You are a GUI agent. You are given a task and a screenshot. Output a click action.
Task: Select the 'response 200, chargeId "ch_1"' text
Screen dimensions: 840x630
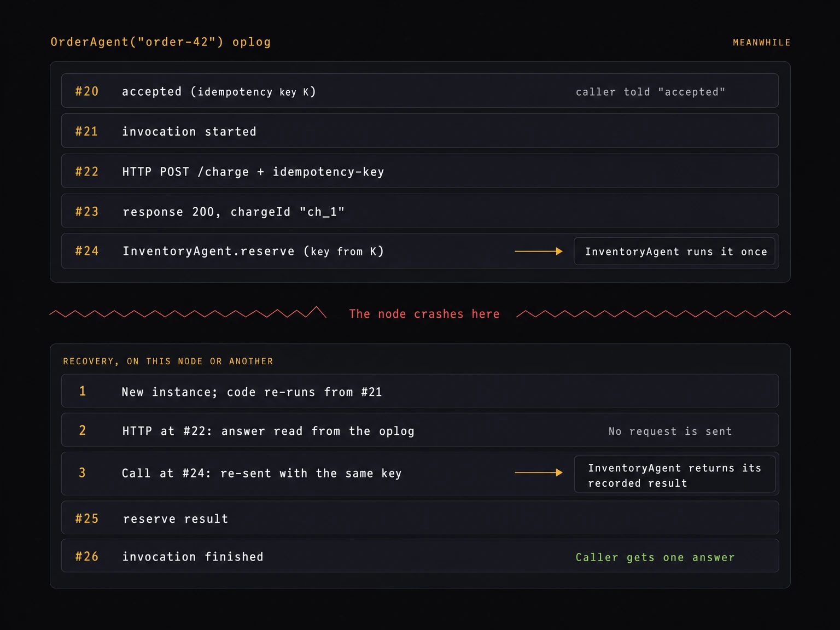[x=234, y=212]
